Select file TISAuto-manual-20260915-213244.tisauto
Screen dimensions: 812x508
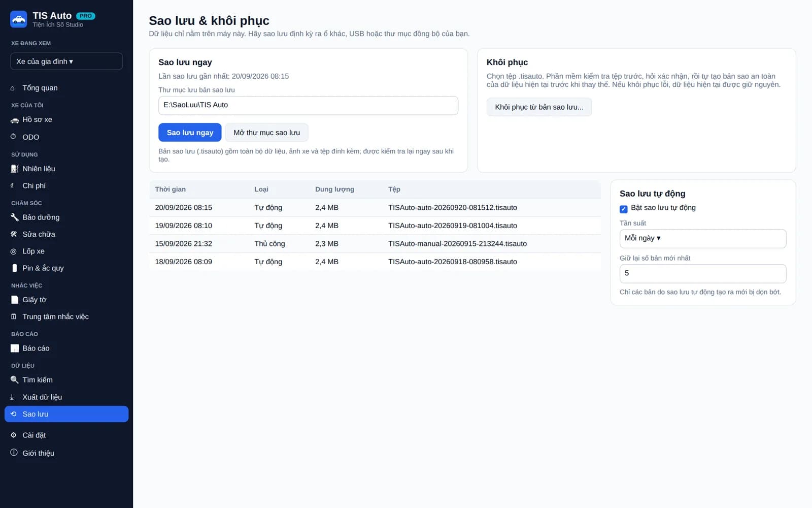457,243
